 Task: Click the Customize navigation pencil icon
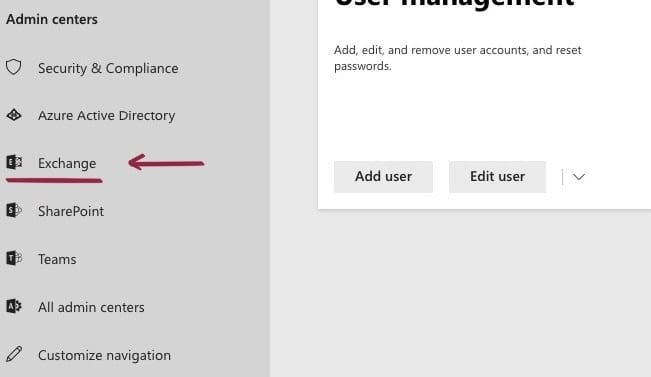tap(14, 354)
